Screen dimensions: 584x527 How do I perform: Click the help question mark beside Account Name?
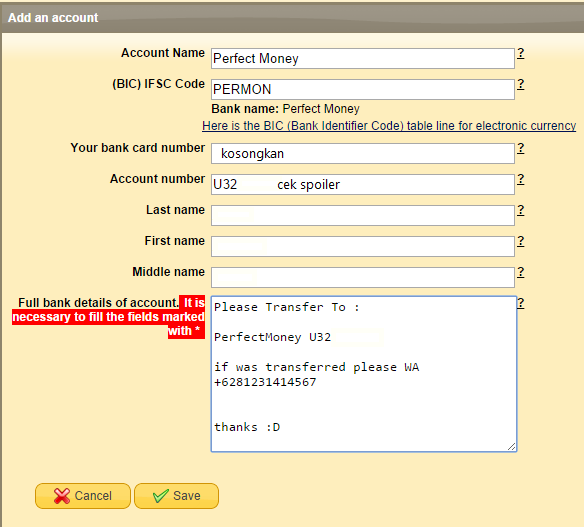click(x=521, y=53)
